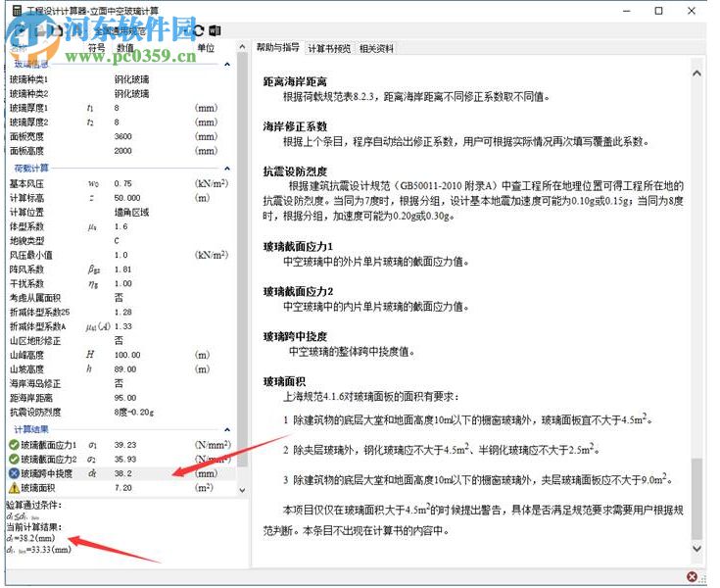720x588 pixels.
Task: Click the help panel scroll-down arrow
Action: click(697, 548)
